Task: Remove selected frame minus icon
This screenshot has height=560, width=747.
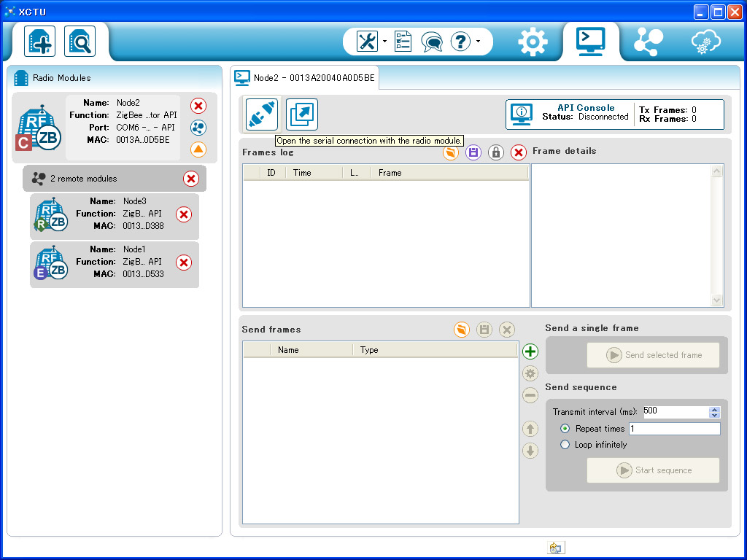Action: 530,395
